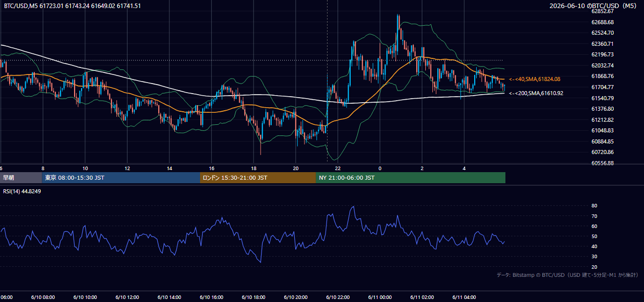Viewport: 644px width, 302px height.
Task: Click the 東京 08:00-15:30 JST session bar
Action: 121,178
